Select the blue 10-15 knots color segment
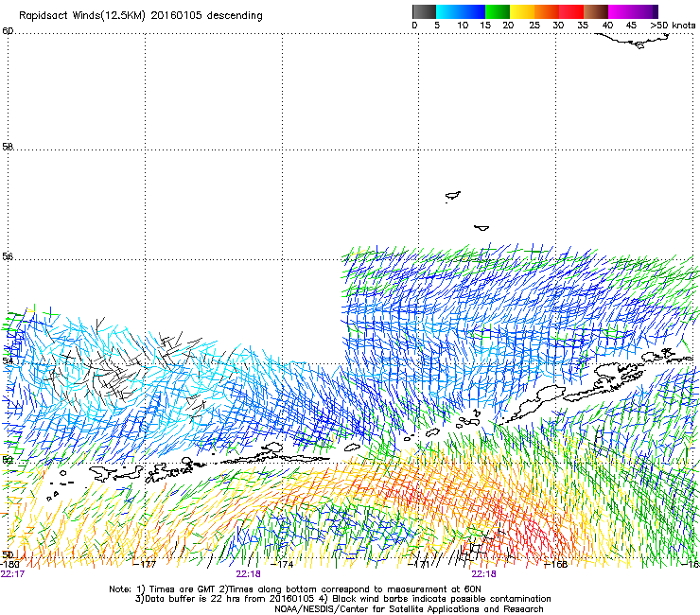Screen dimensions: 700x615 [473, 11]
